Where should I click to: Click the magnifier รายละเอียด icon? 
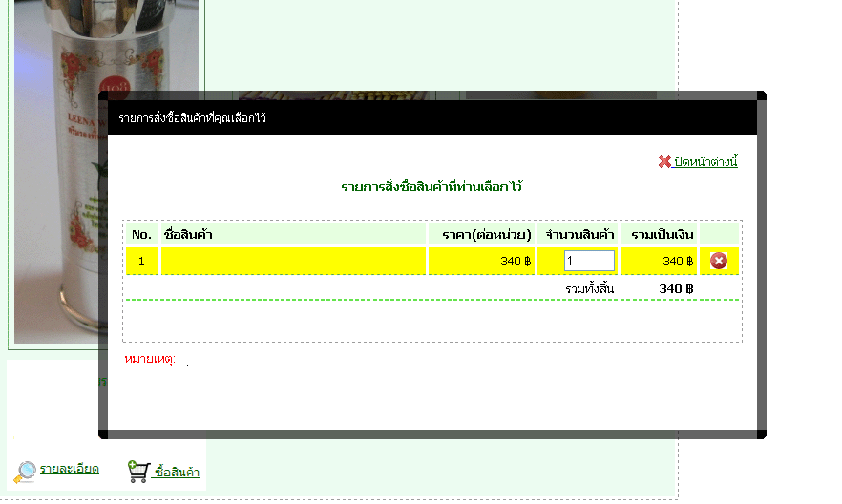coord(25,472)
